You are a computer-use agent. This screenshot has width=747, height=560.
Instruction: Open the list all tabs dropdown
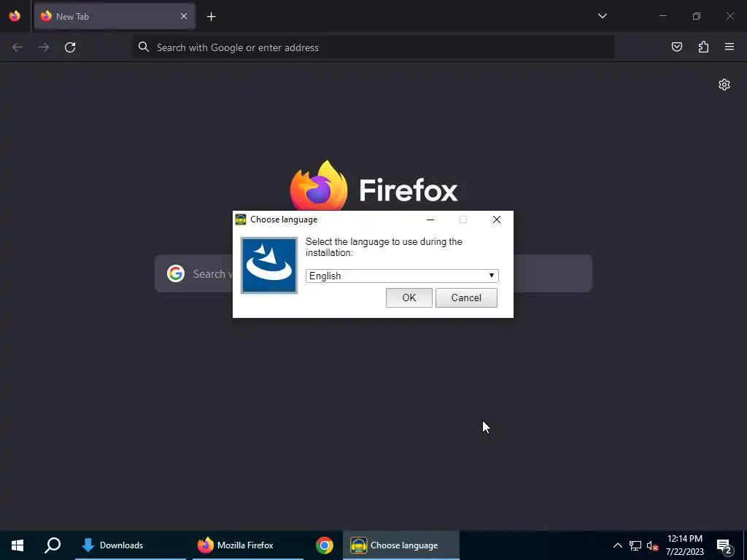pos(602,16)
